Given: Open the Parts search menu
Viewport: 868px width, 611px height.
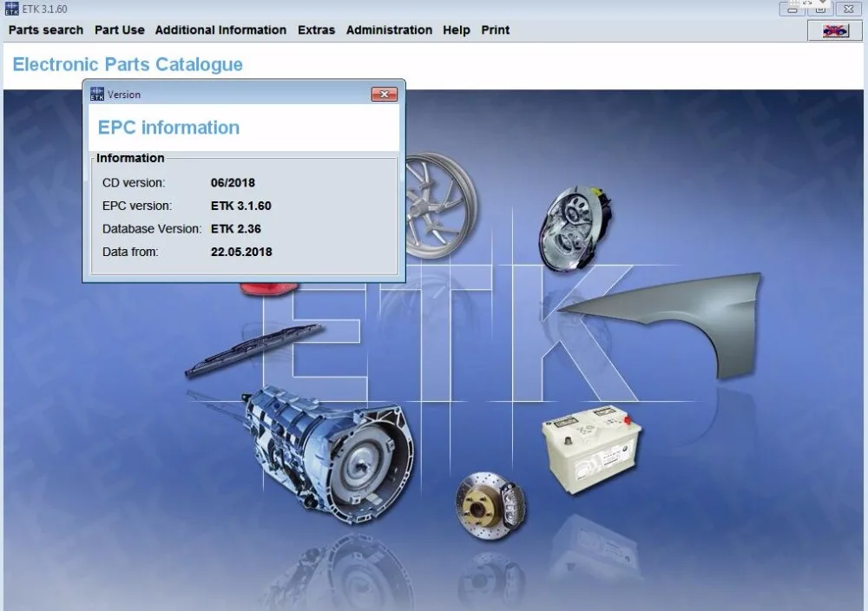Looking at the screenshot, I should tap(46, 30).
